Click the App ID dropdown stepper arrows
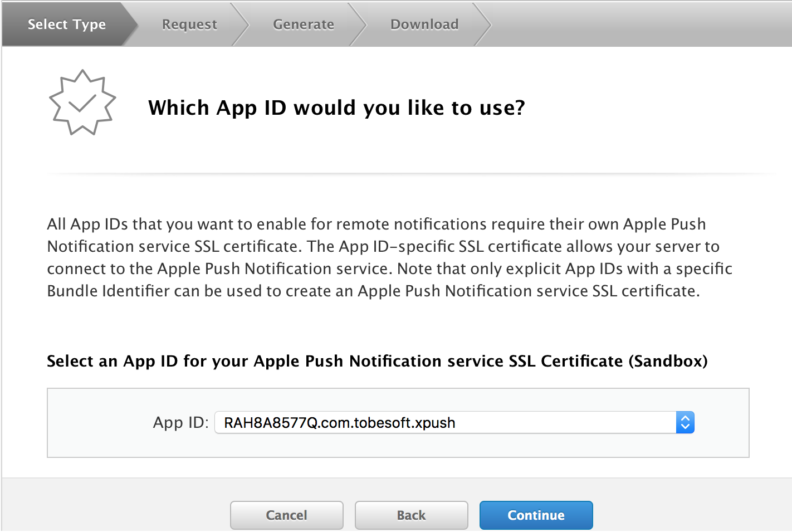Image resolution: width=792 pixels, height=532 pixels. pos(685,422)
